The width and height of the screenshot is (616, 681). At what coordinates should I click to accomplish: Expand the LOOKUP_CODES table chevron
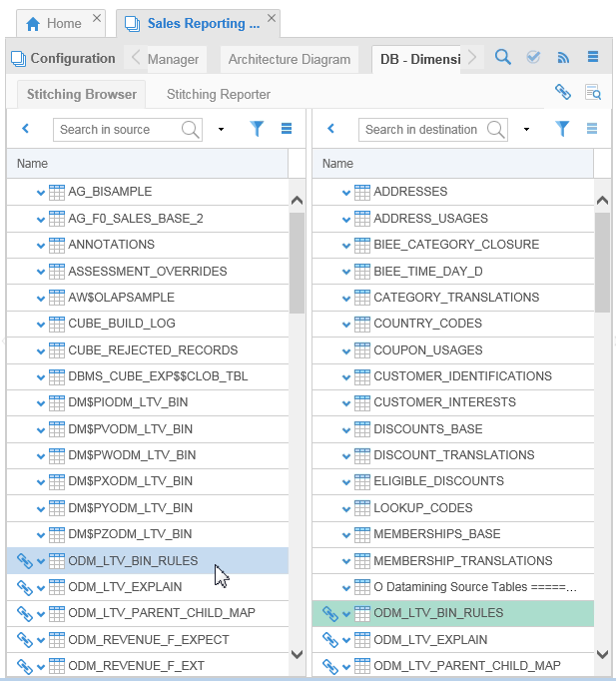346,509
